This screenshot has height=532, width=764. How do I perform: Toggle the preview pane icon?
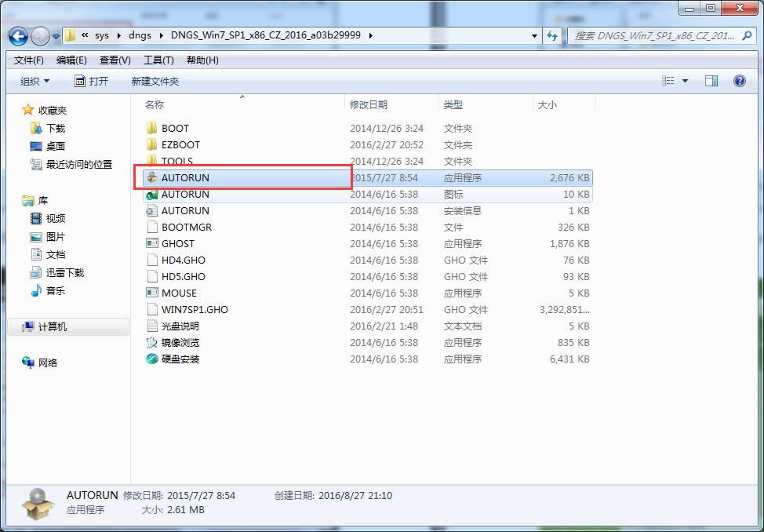(711, 81)
